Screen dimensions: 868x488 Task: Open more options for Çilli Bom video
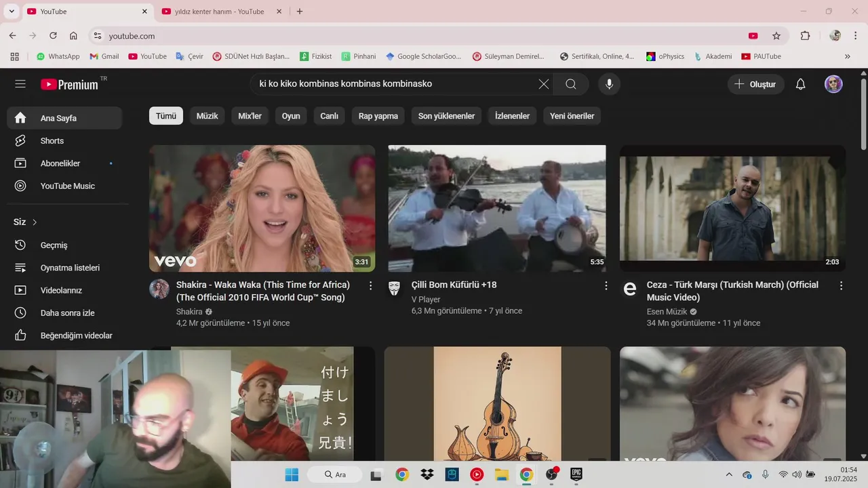(606, 286)
